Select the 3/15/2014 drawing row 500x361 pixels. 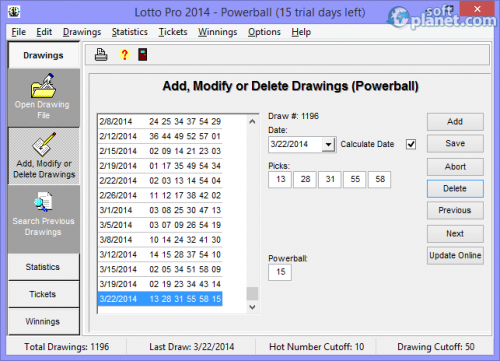coord(160,269)
